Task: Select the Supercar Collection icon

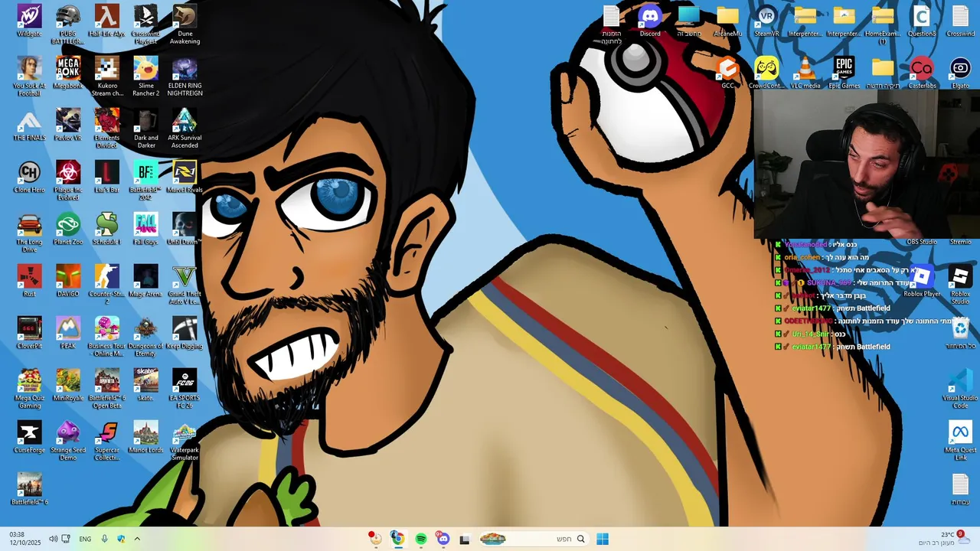Action: coord(107,440)
